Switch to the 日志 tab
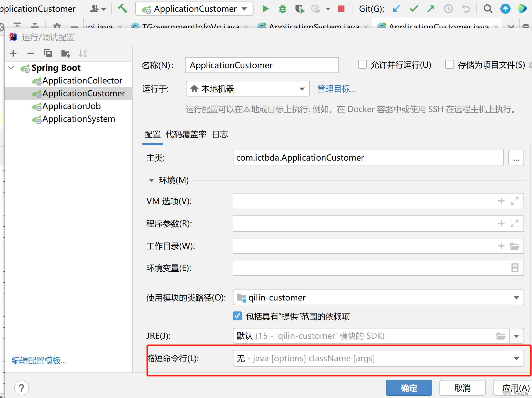532x398 pixels. tap(220, 135)
